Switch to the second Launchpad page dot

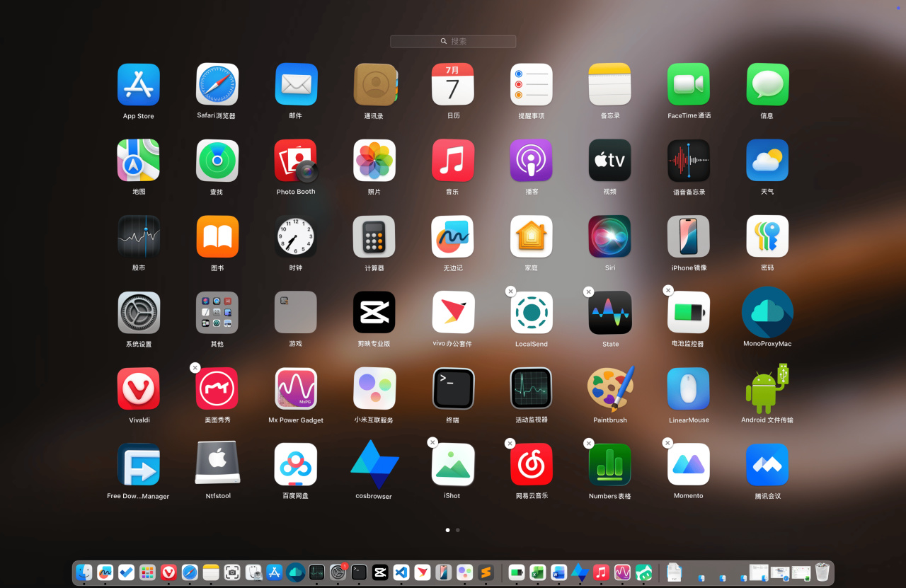click(x=458, y=530)
